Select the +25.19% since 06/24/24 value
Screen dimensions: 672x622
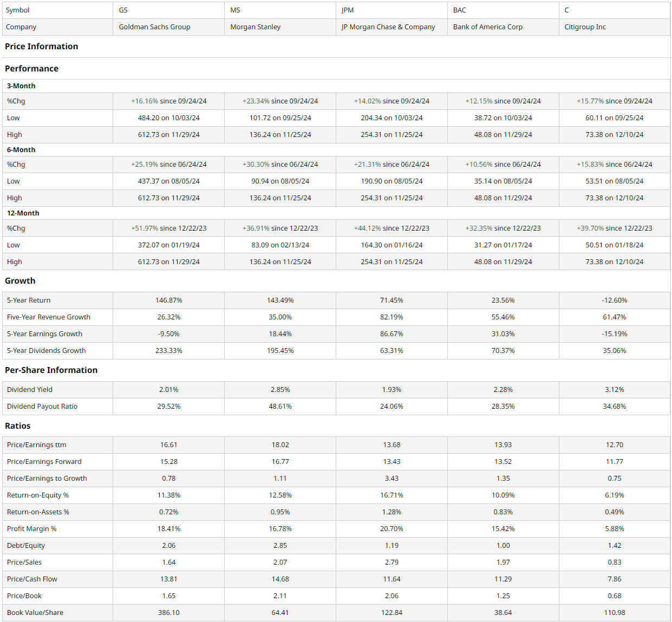pos(169,165)
